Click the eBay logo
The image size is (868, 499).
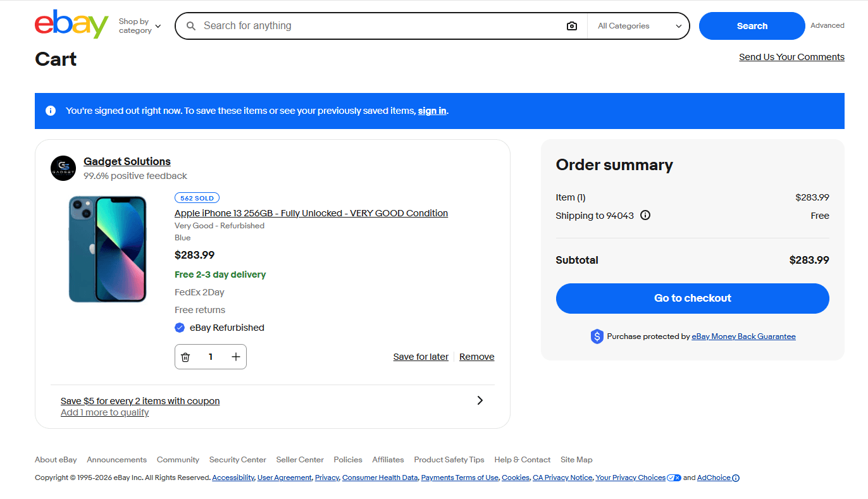[x=71, y=25]
